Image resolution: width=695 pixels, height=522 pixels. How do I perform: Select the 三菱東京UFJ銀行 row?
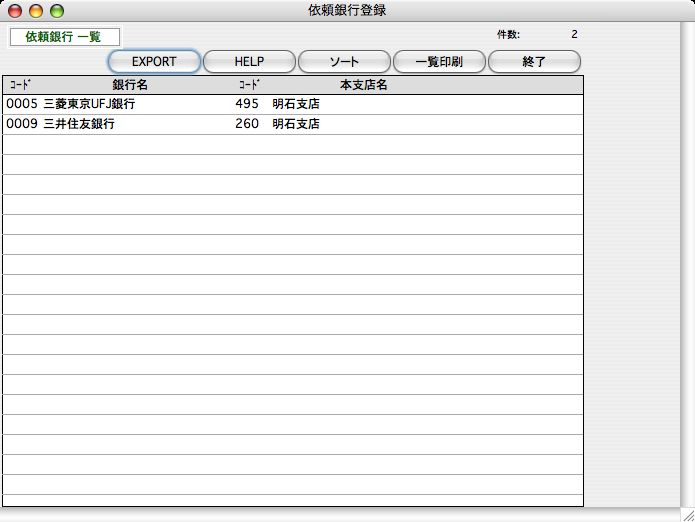90,104
